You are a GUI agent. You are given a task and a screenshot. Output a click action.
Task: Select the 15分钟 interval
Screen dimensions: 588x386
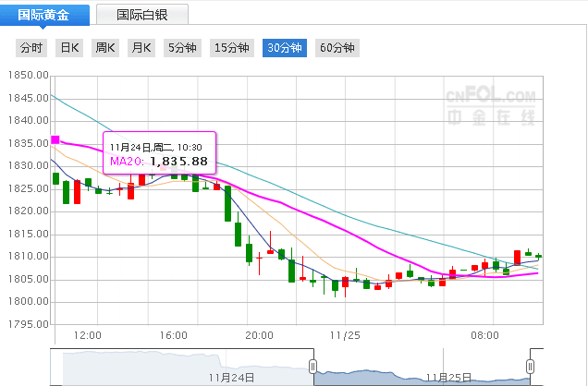pyautogui.click(x=231, y=48)
